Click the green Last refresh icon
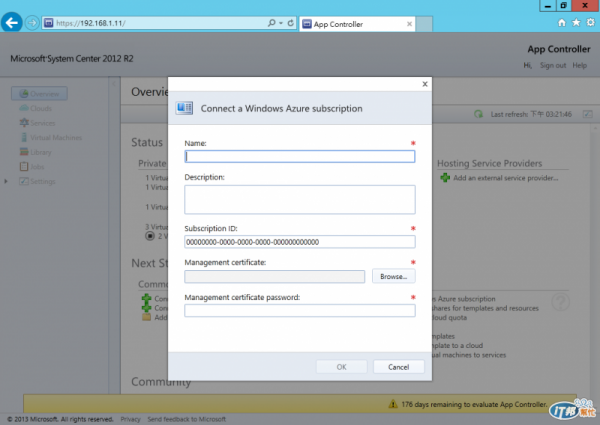Screen dimensions: 600x425 pos(478,114)
